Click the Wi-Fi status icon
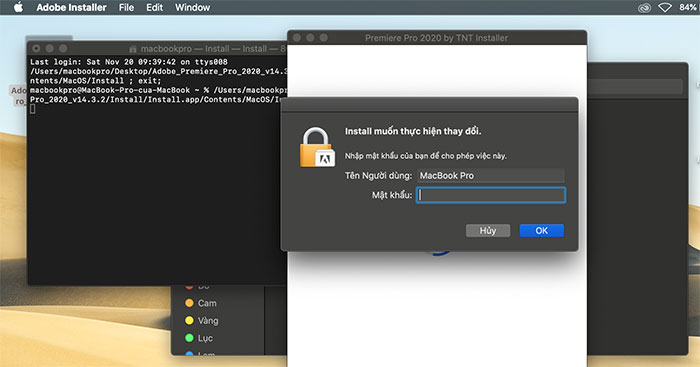This screenshot has height=367, width=700. 665,8
